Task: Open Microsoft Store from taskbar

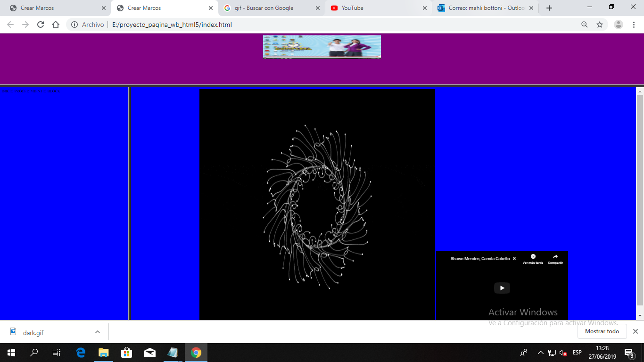Action: [x=127, y=353]
